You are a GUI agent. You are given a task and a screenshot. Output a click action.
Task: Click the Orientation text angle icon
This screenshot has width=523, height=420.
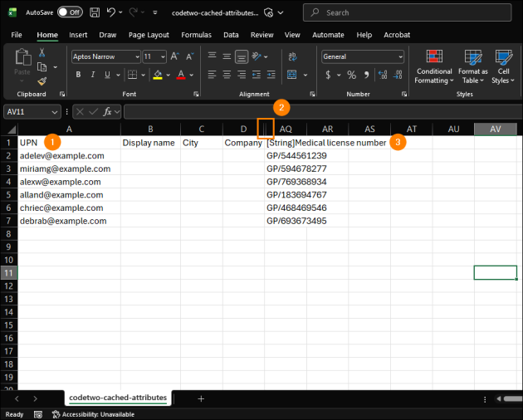coord(257,56)
